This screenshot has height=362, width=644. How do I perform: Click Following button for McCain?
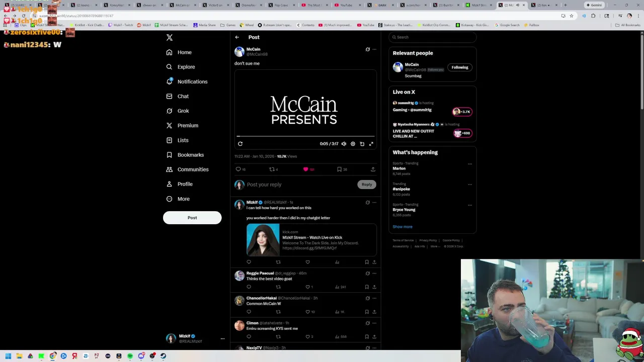(460, 67)
